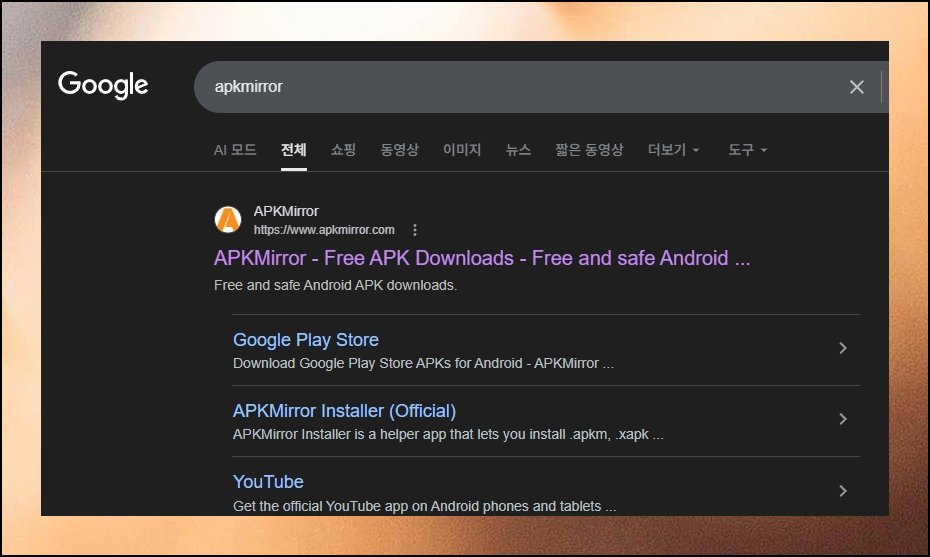The image size is (930, 557).
Task: Open three-dot menu next to apkmirror.com
Action: (x=415, y=230)
